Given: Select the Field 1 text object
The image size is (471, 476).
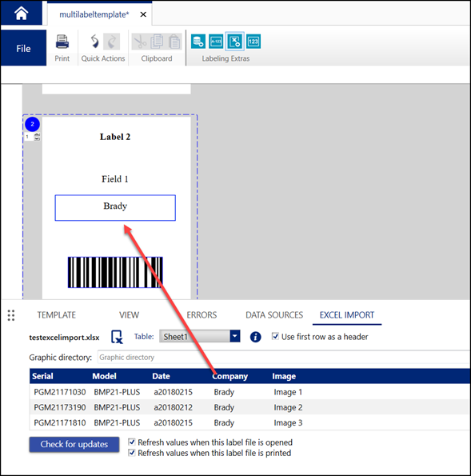Looking at the screenshot, I should pyautogui.click(x=114, y=179).
